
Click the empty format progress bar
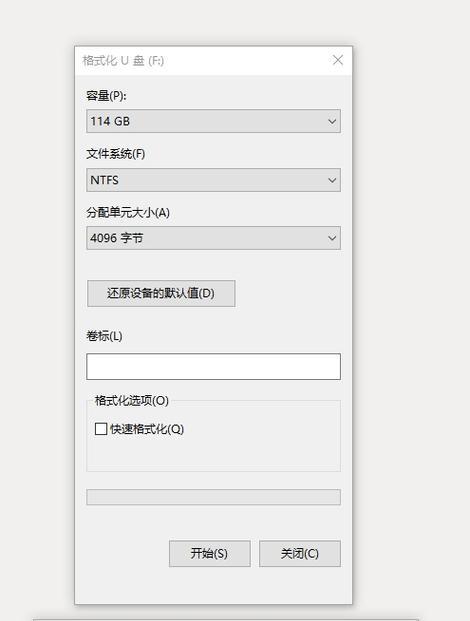213,497
